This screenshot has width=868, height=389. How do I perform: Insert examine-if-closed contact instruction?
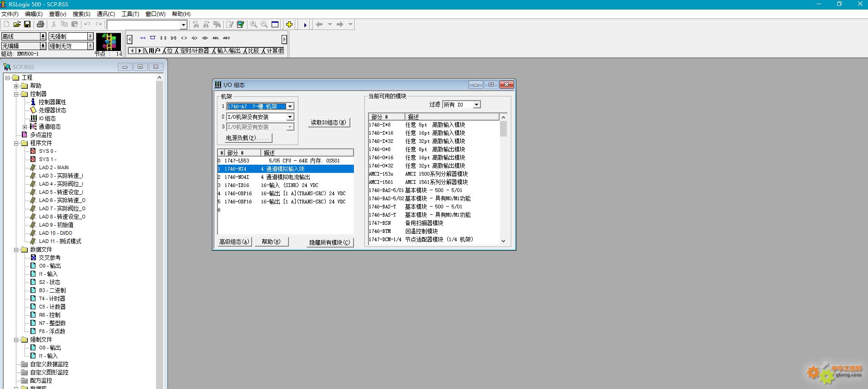point(163,38)
